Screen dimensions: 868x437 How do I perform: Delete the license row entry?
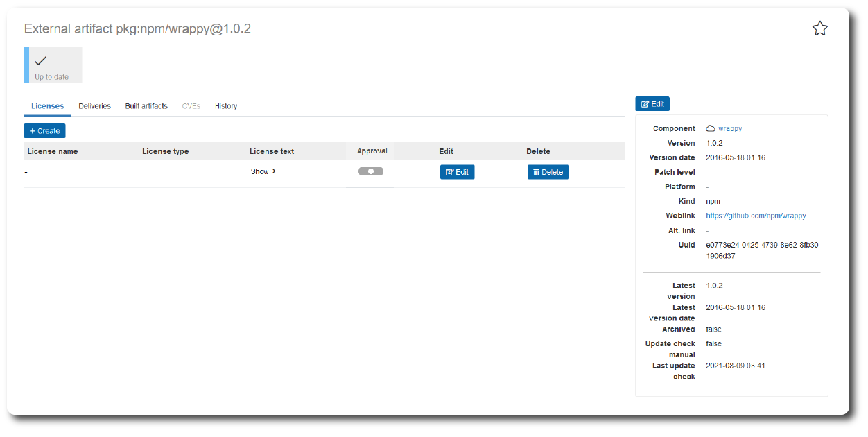click(x=548, y=172)
